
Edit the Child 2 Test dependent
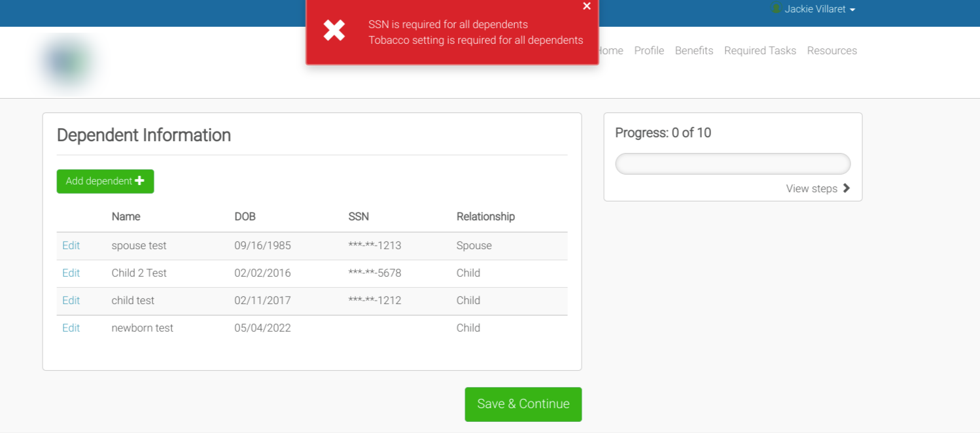71,273
